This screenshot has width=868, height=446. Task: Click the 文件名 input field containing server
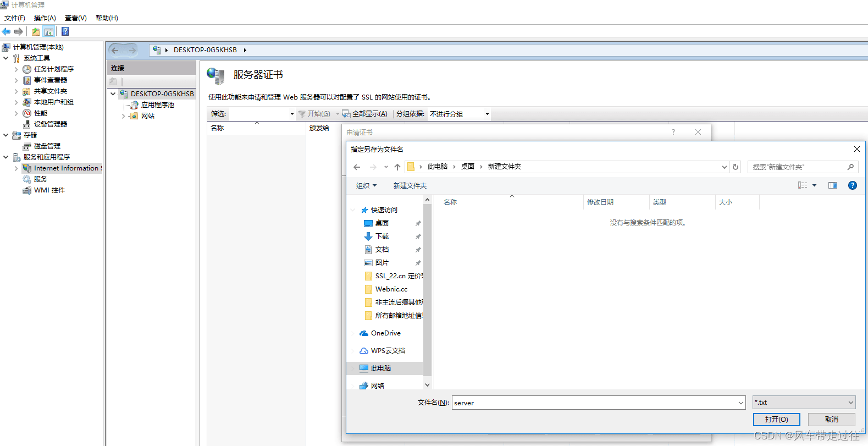click(x=599, y=403)
